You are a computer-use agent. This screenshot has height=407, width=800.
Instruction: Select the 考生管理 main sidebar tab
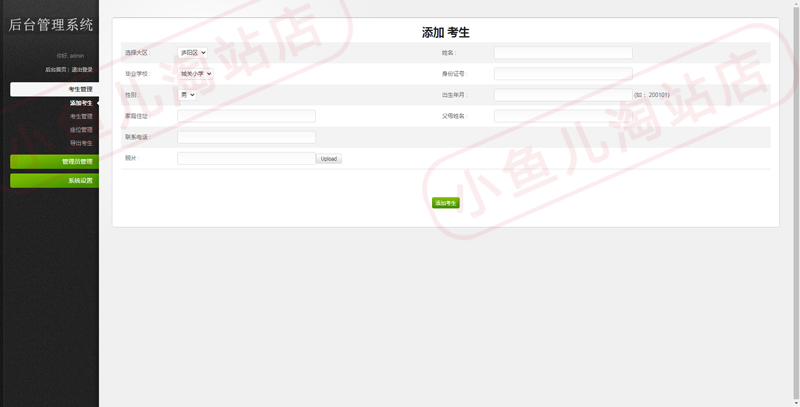[55, 89]
